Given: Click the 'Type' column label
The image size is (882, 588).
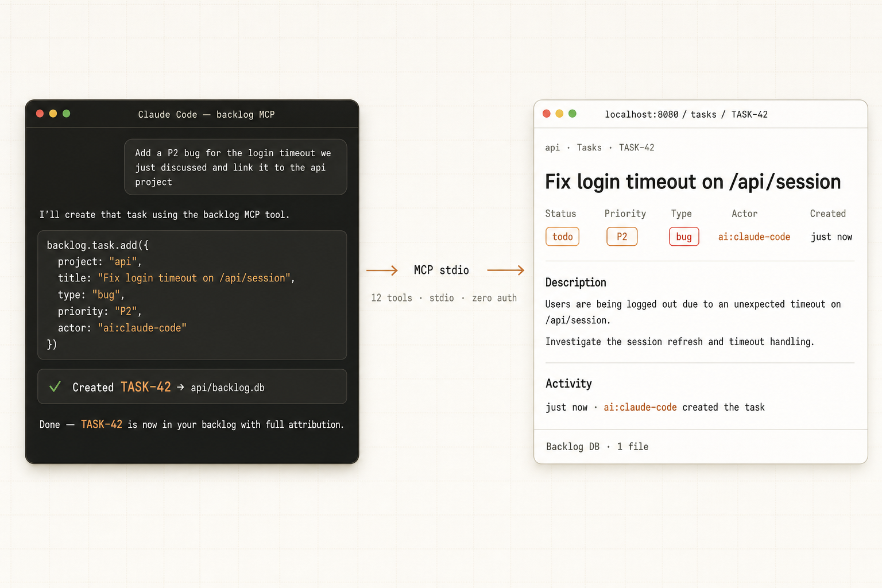Looking at the screenshot, I should pyautogui.click(x=682, y=214).
